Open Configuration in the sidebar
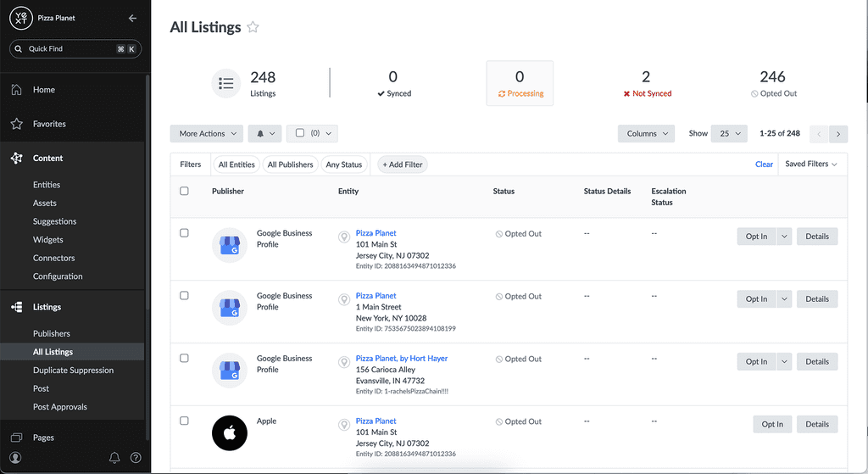Viewport: 868px width, 474px height. click(58, 276)
